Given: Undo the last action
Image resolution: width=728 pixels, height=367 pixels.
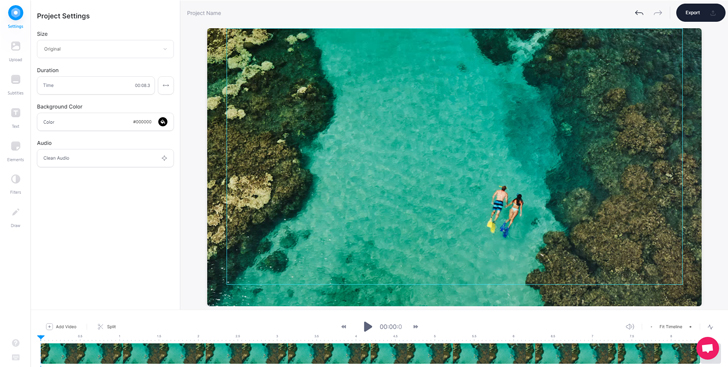Looking at the screenshot, I should pos(639,13).
